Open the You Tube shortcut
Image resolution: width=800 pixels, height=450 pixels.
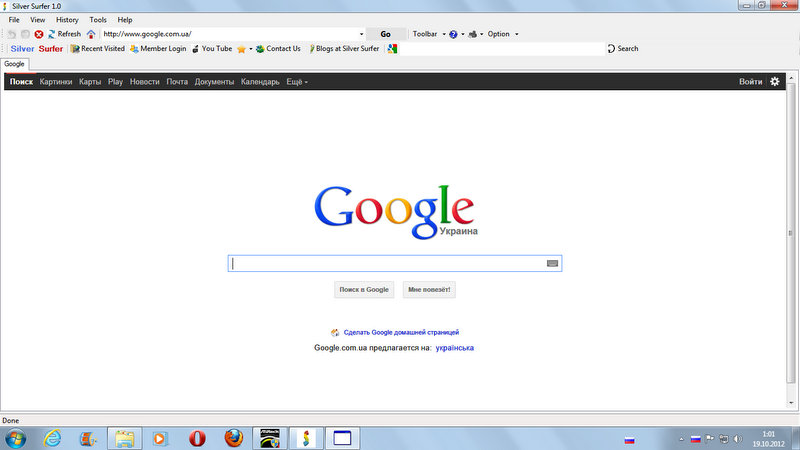coord(212,49)
